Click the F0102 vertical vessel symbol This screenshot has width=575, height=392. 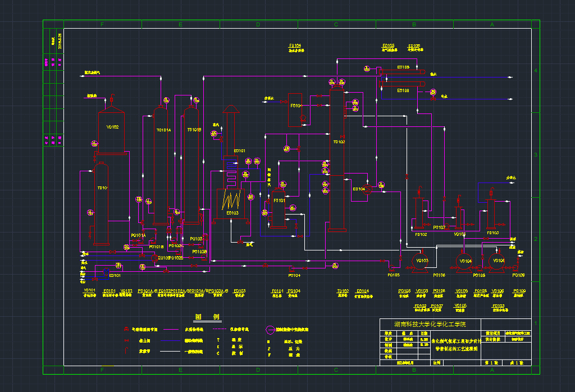[418, 212]
